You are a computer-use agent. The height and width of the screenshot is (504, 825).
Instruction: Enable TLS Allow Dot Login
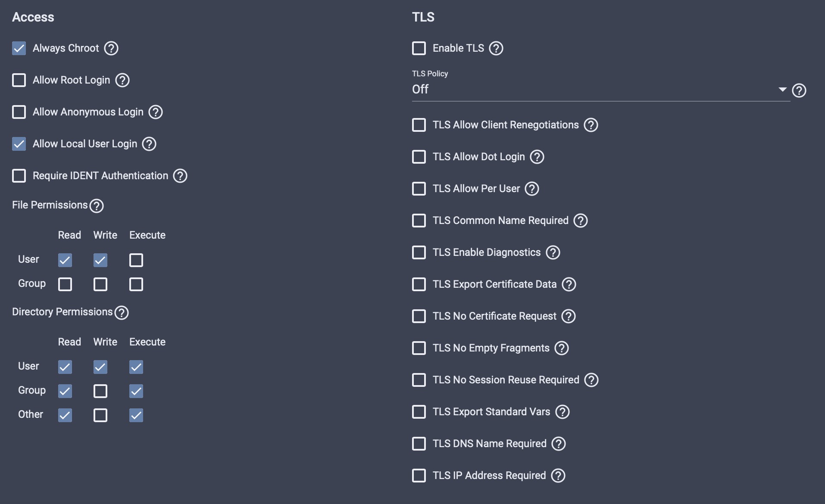[419, 157]
